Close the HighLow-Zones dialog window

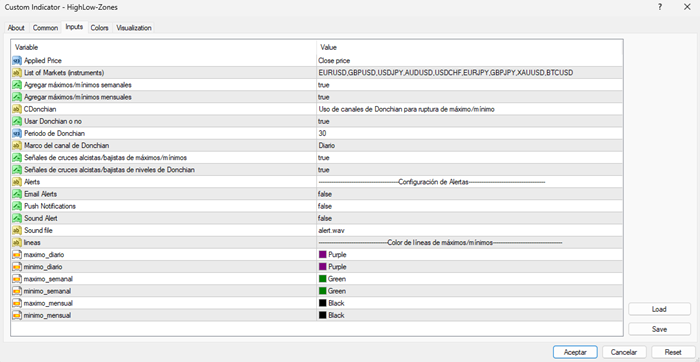tap(687, 7)
